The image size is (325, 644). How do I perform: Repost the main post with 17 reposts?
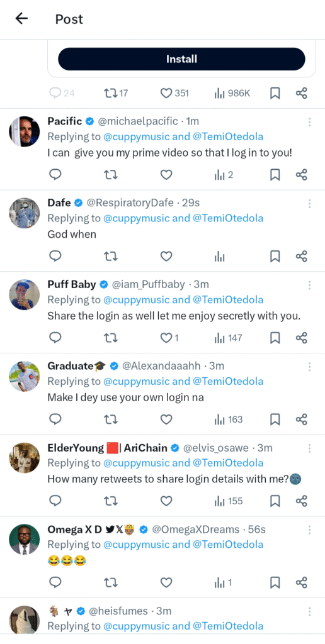(x=117, y=94)
